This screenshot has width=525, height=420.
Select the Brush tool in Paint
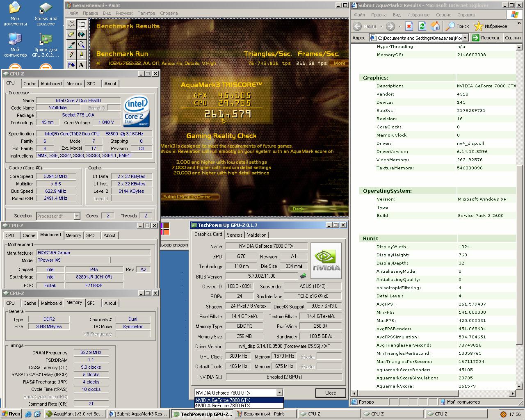[82, 55]
